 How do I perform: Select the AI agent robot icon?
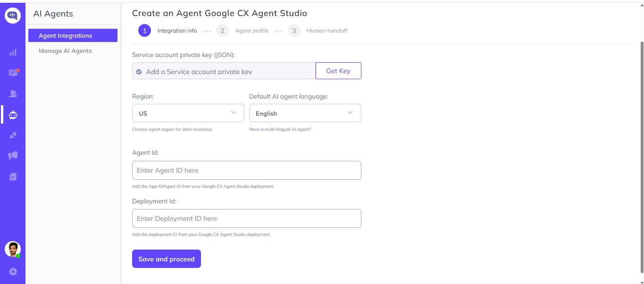coord(13,115)
